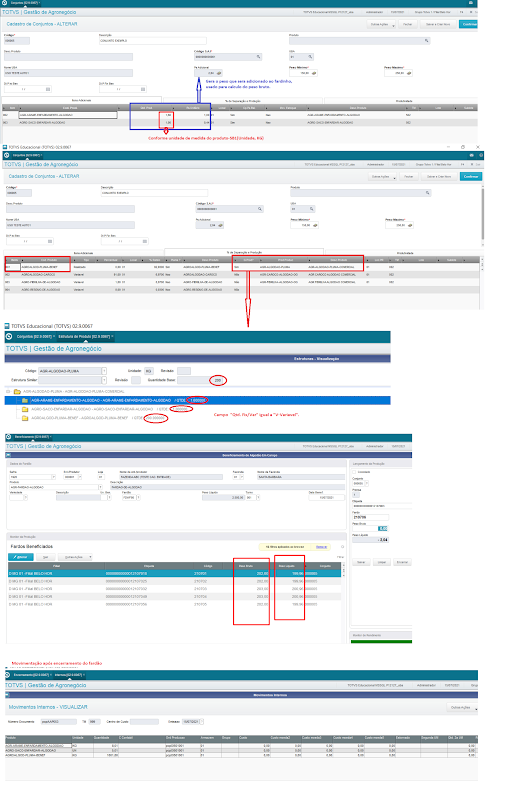Open the Produto lookup magnifier in the second Conjuntos window
The image size is (512, 809).
(428, 192)
